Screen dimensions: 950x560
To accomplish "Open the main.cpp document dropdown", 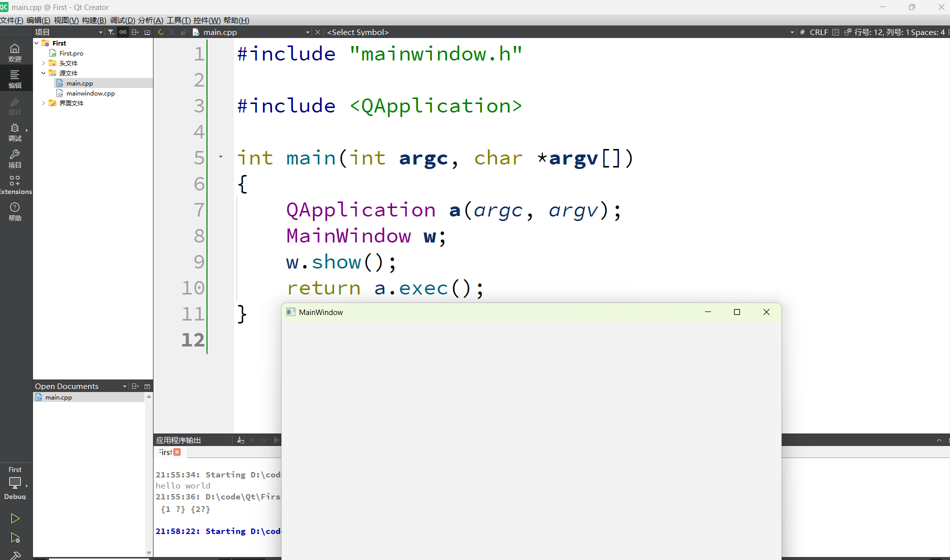I will 307,32.
